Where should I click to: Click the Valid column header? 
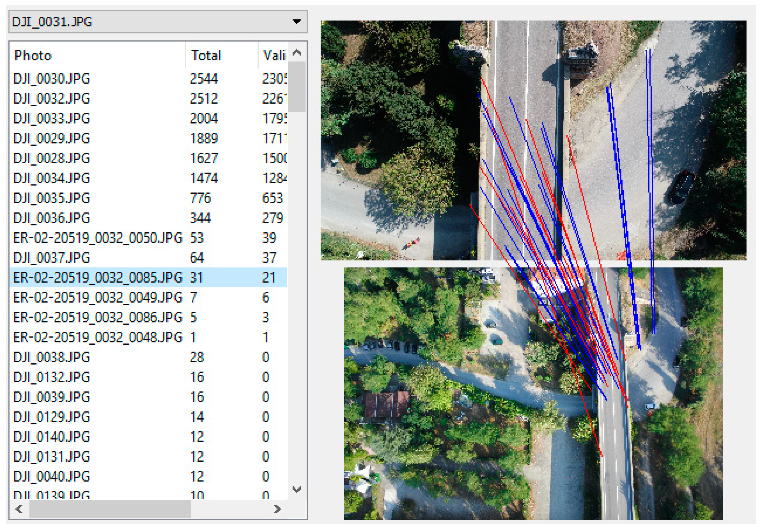(273, 55)
